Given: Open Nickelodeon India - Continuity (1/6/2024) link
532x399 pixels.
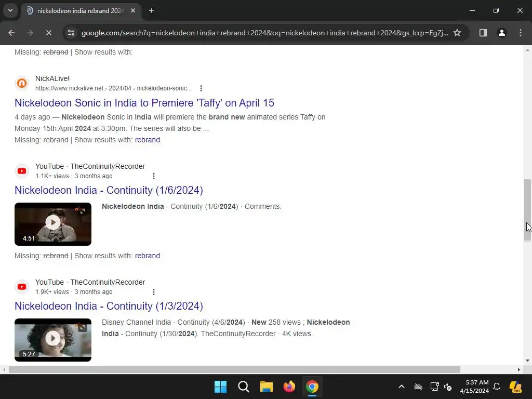Looking at the screenshot, I should point(109,190).
